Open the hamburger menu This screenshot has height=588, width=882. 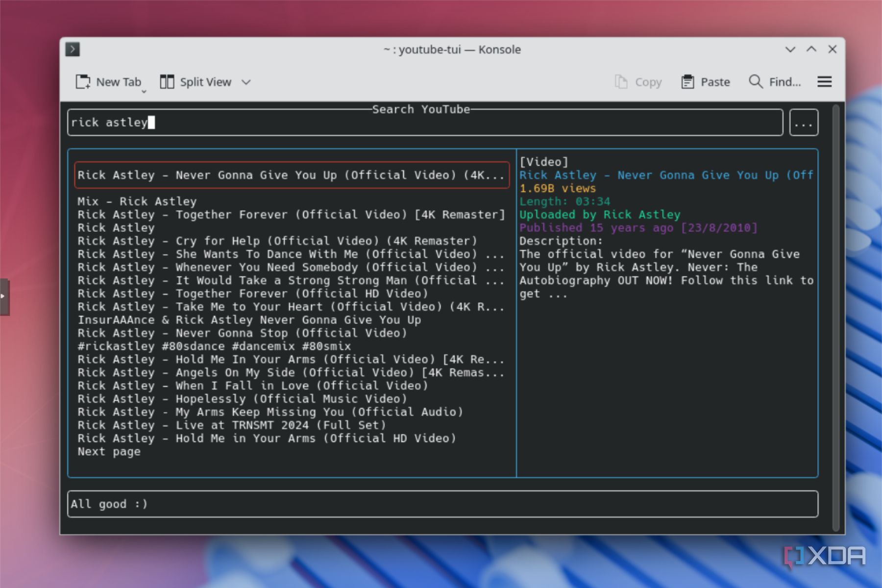tap(824, 82)
